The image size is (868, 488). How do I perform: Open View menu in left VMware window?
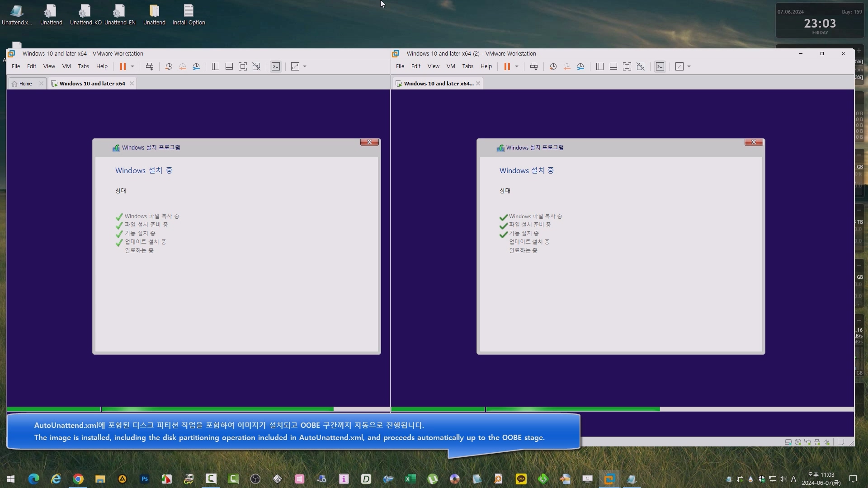pos(49,66)
